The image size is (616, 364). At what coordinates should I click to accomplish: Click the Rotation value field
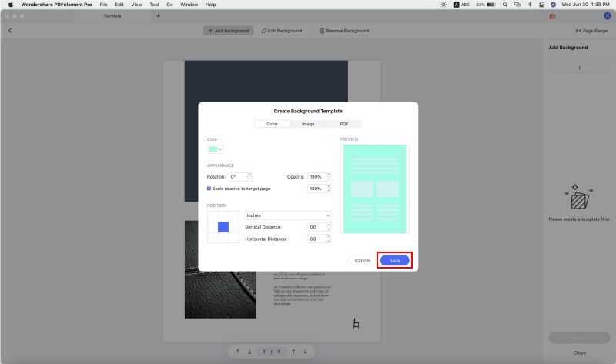click(238, 177)
